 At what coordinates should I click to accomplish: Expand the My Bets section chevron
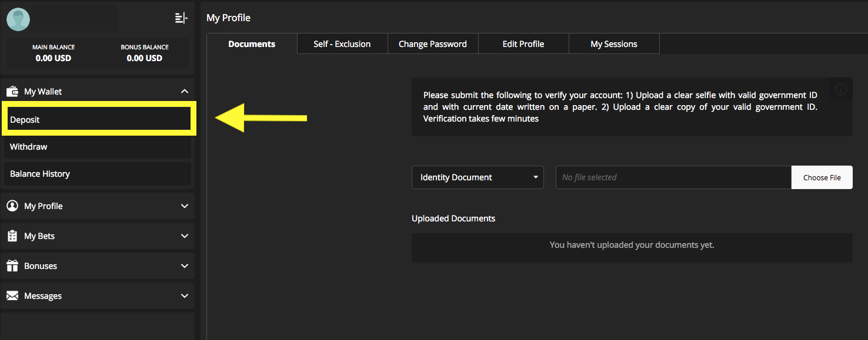click(185, 236)
